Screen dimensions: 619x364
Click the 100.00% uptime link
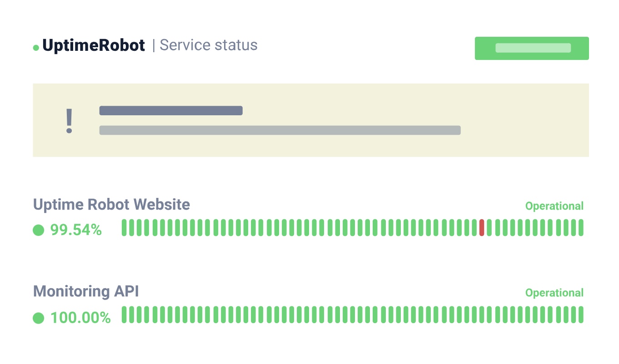(x=80, y=318)
